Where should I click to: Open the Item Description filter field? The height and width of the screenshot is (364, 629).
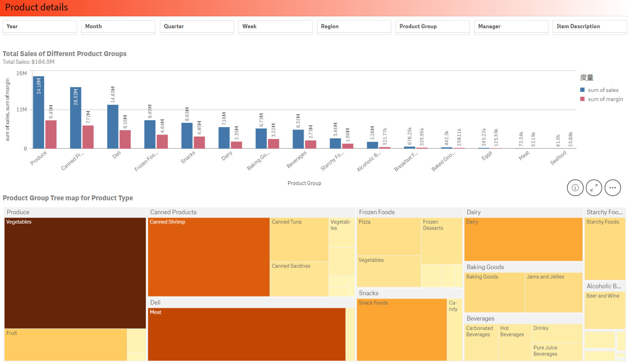tap(590, 27)
